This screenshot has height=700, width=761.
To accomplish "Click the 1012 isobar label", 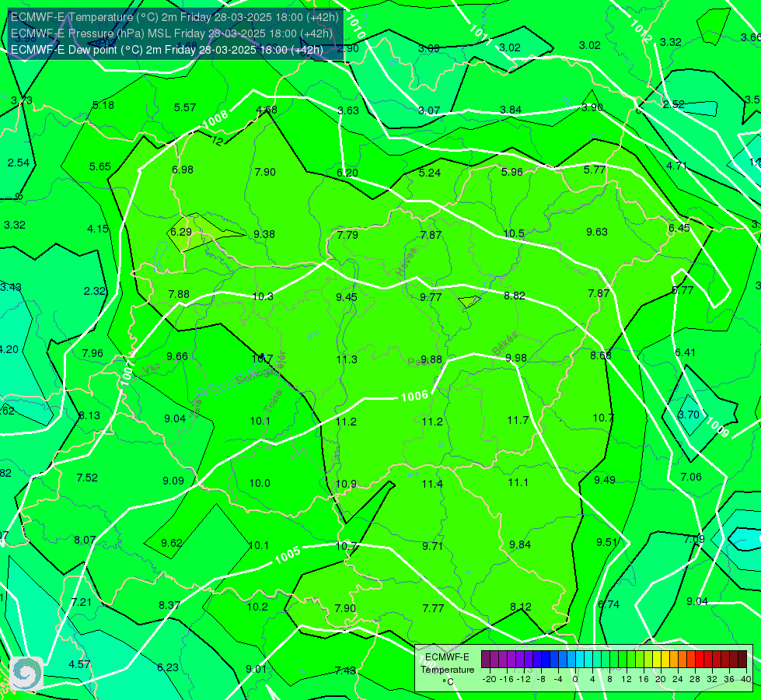I will (x=641, y=30).
